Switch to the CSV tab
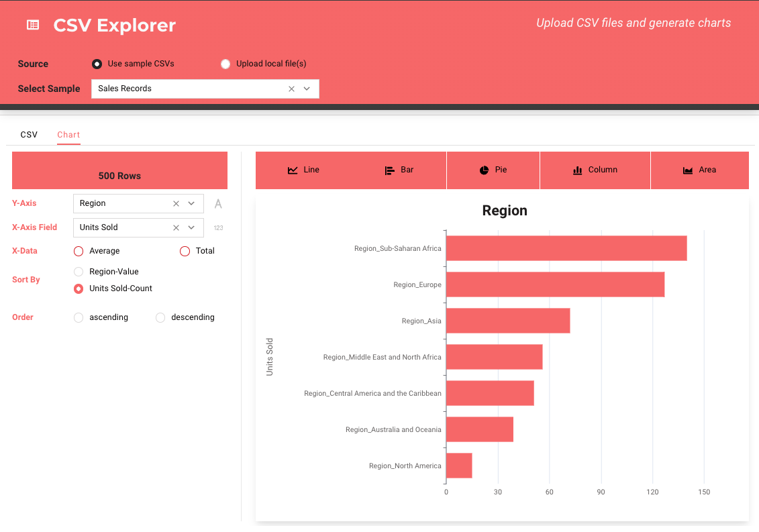The width and height of the screenshot is (759, 532). coord(29,135)
